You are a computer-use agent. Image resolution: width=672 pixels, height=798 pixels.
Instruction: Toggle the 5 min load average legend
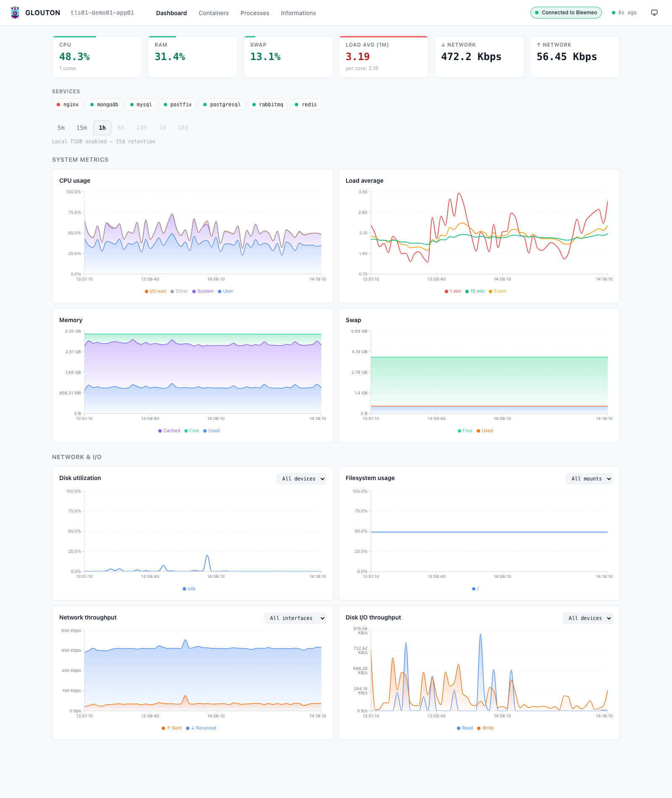(497, 291)
